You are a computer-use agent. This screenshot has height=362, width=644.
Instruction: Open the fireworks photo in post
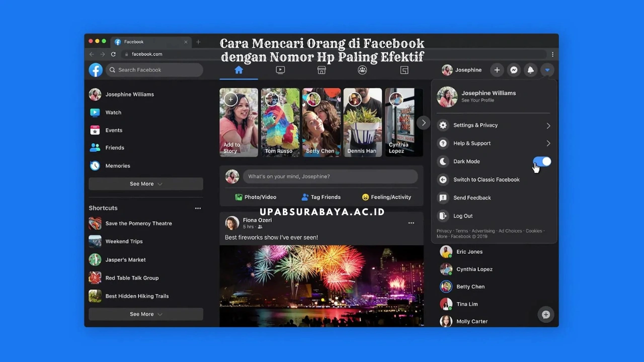[321, 286]
